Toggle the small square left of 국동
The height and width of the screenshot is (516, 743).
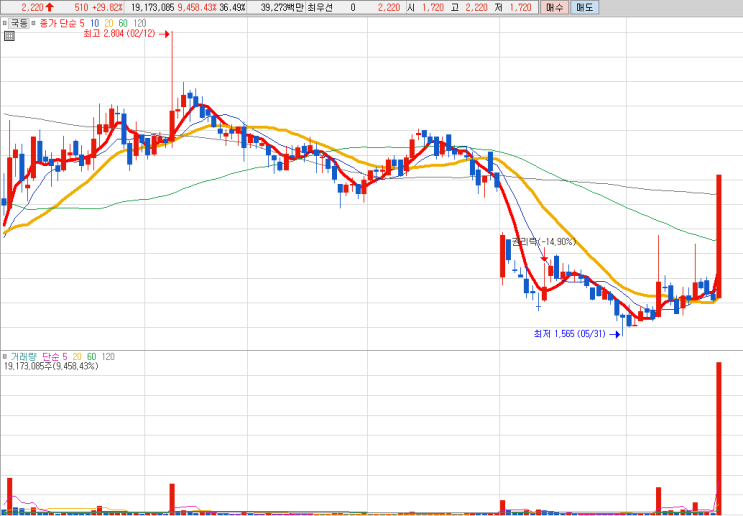tap(5, 23)
